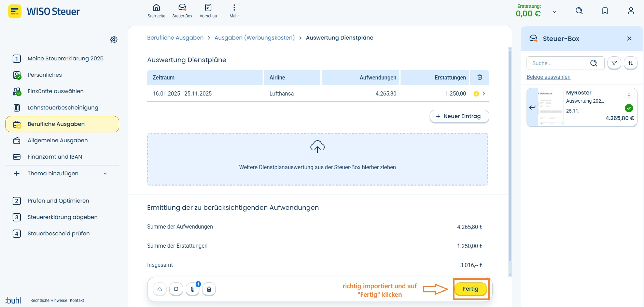This screenshot has width=644, height=307.
Task: Select Berufliche Ausgaben in the sidebar
Action: 62,124
